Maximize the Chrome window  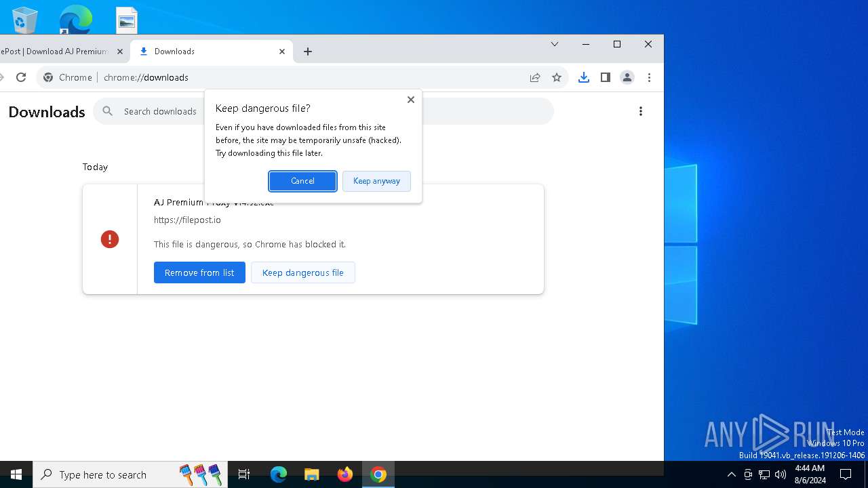617,44
